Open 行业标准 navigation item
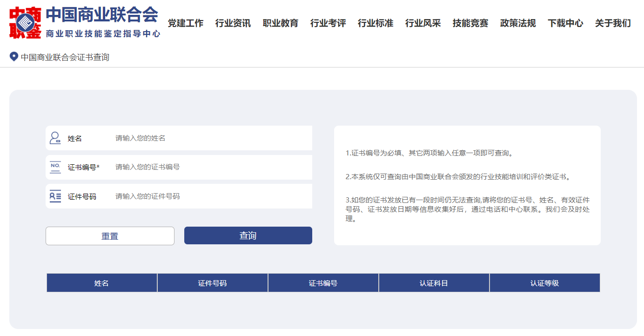This screenshot has height=336, width=644. pos(376,23)
